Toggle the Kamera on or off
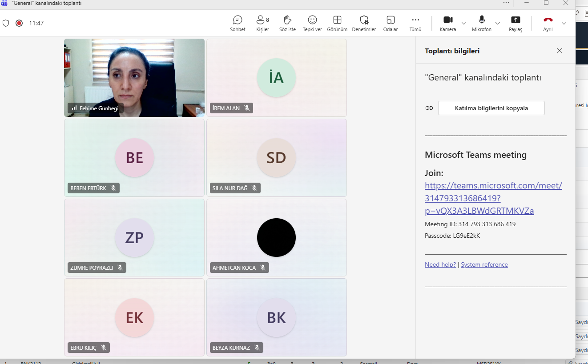Image resolution: width=588 pixels, height=364 pixels. point(448,24)
